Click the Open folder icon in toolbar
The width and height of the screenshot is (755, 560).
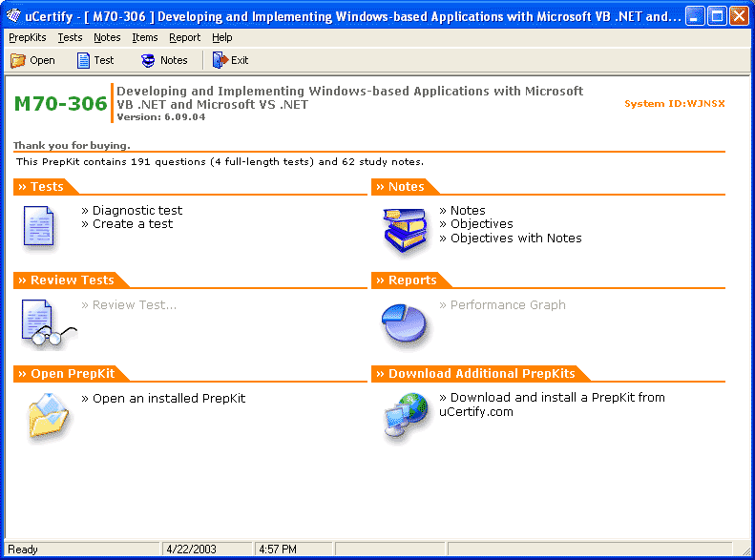(x=18, y=60)
